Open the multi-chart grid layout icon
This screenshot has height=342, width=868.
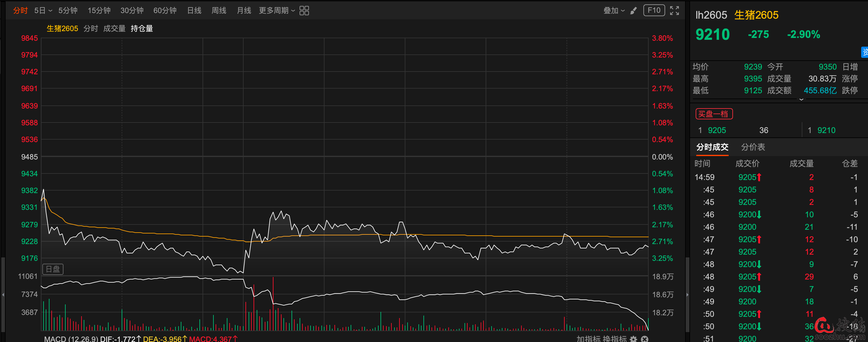(x=304, y=11)
